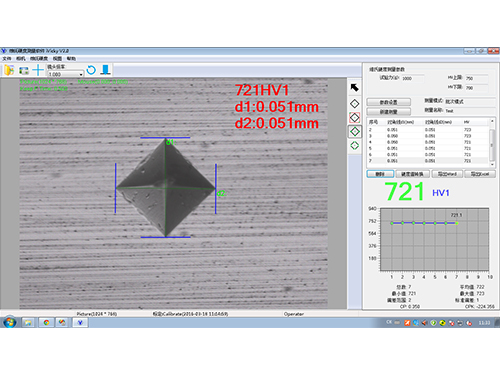Click results table scrollbar up arrow
Screen dimensions: 500x375
(492, 121)
